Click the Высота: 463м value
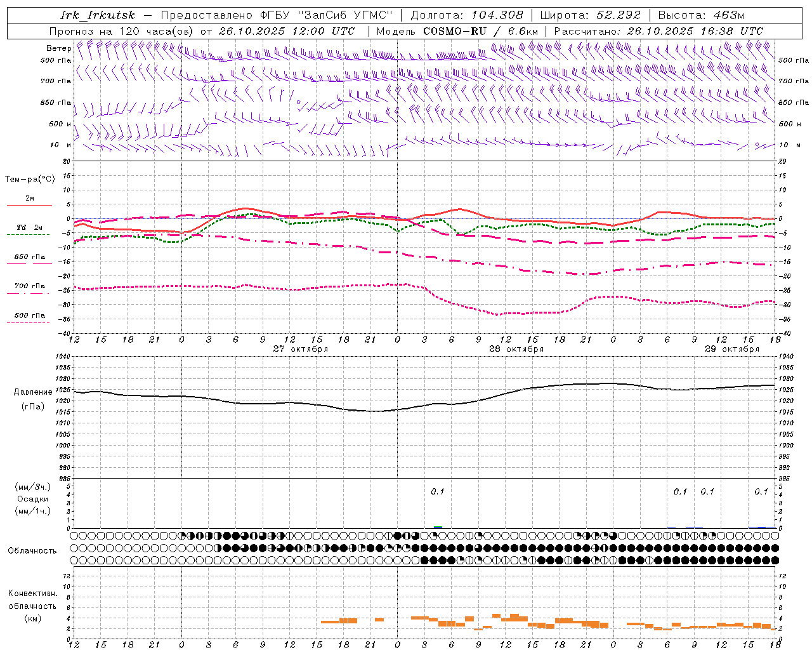Viewport: 812px width, 650px height. pyautogui.click(x=701, y=15)
